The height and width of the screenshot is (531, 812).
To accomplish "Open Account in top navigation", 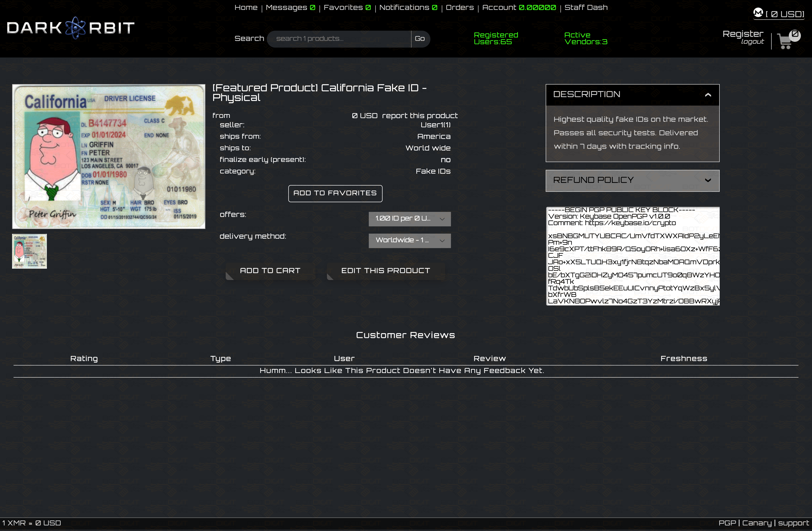I will pyautogui.click(x=519, y=7).
